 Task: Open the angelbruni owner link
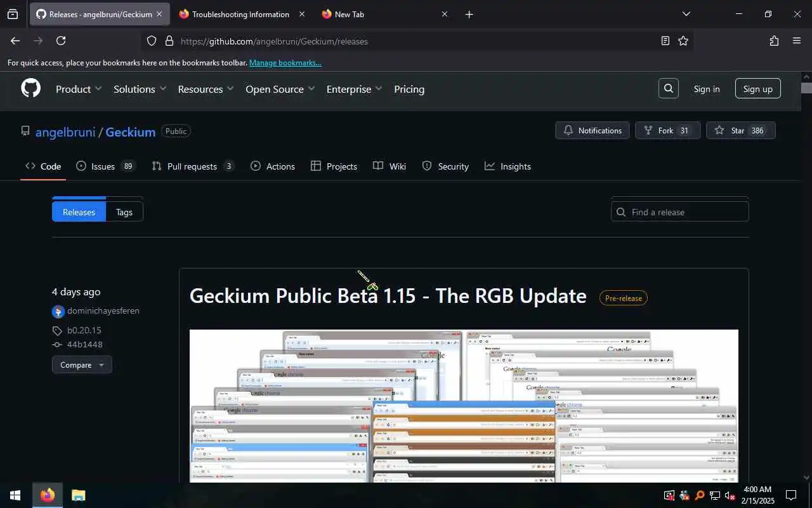[x=65, y=132]
